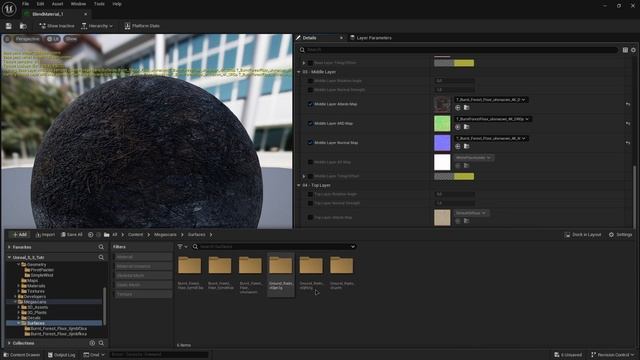
Task: Open the File menu
Action: click(x=25, y=4)
